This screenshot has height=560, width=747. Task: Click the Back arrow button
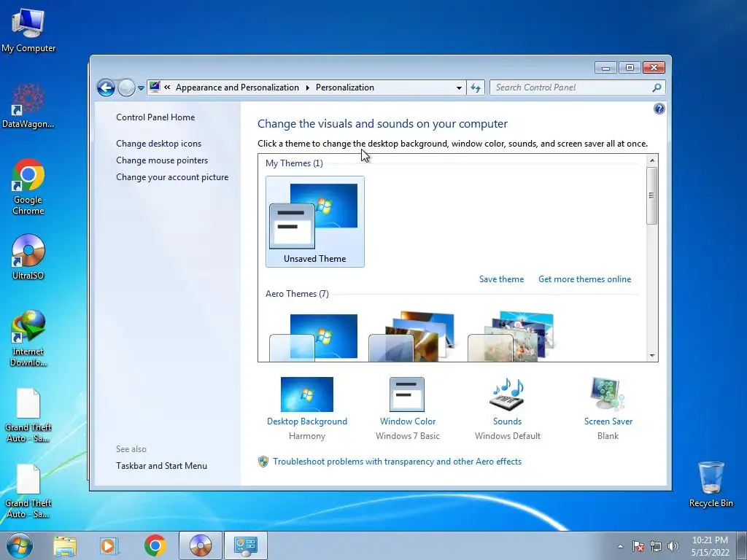pos(106,87)
